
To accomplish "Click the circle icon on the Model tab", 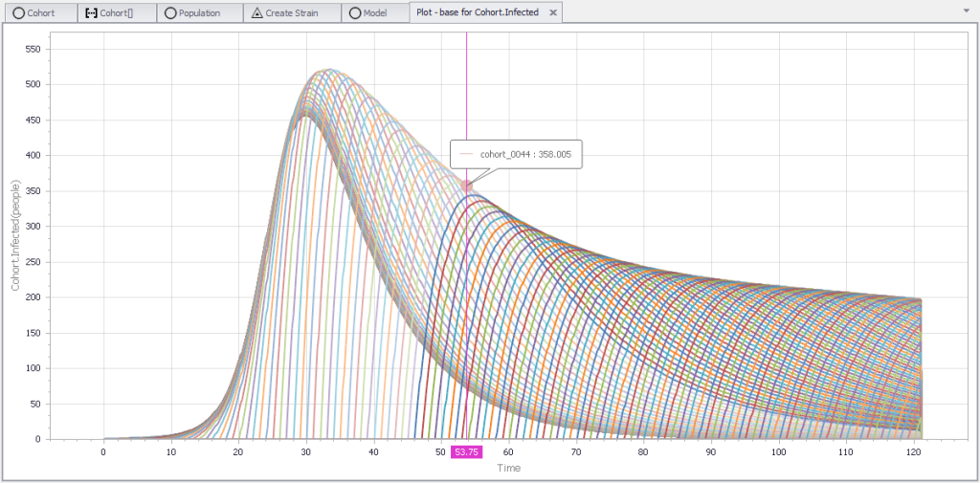I will pyautogui.click(x=355, y=13).
